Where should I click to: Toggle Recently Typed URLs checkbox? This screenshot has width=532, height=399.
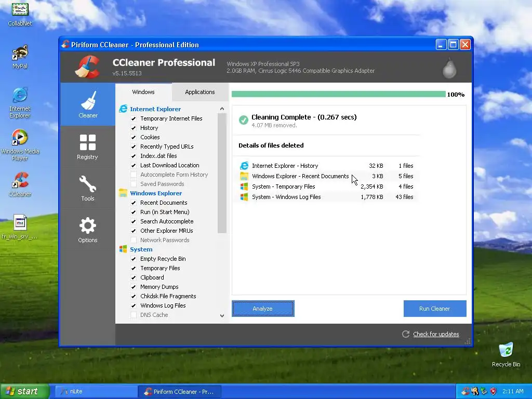(x=134, y=147)
